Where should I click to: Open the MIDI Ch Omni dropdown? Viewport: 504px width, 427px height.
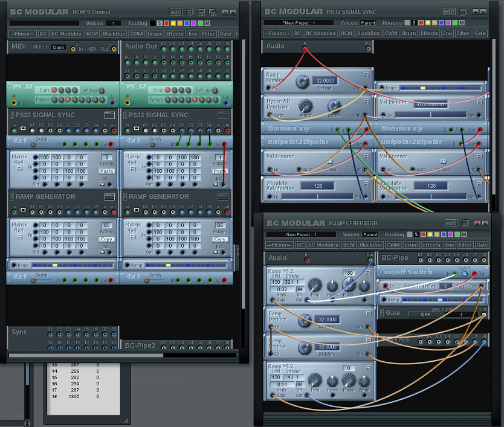58,47
